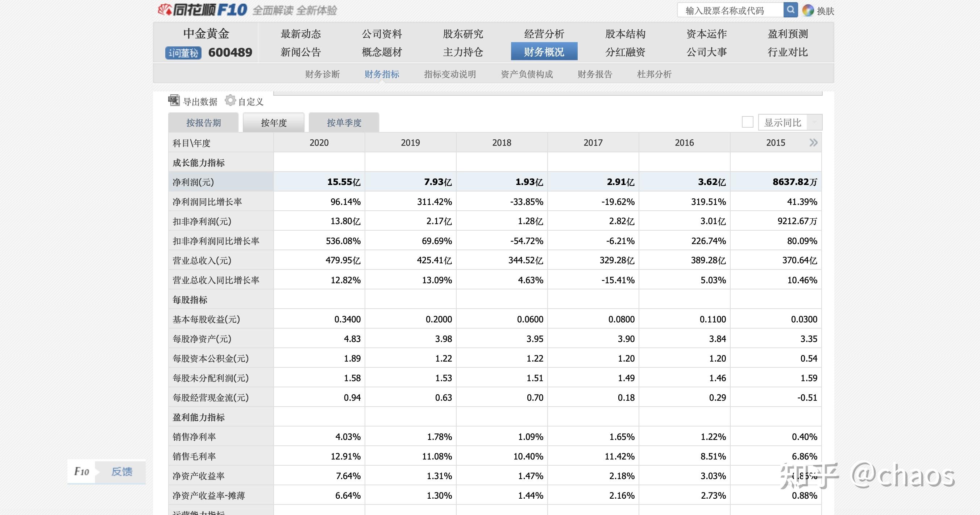Click the double-arrow next years icon
Viewport: 980px width, 515px height.
coord(813,143)
